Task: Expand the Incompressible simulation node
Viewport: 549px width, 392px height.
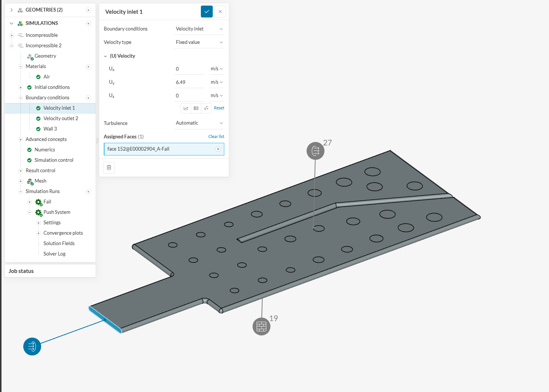Action: pos(12,35)
